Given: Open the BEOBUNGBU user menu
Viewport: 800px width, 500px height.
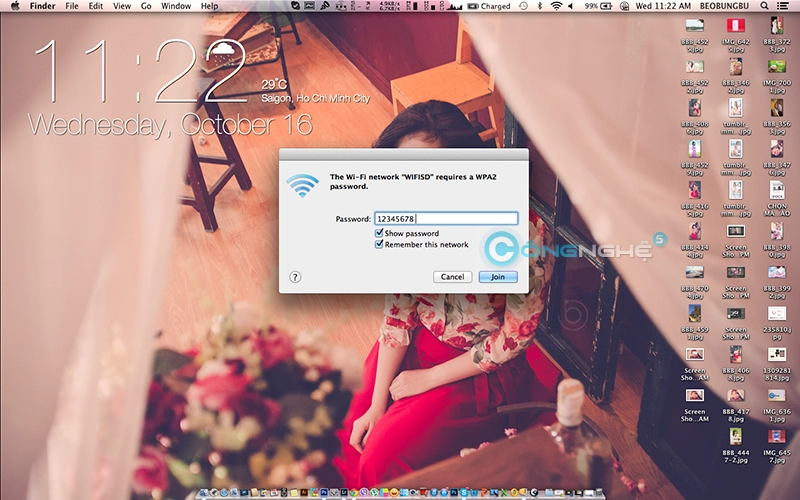Looking at the screenshot, I should (724, 6).
